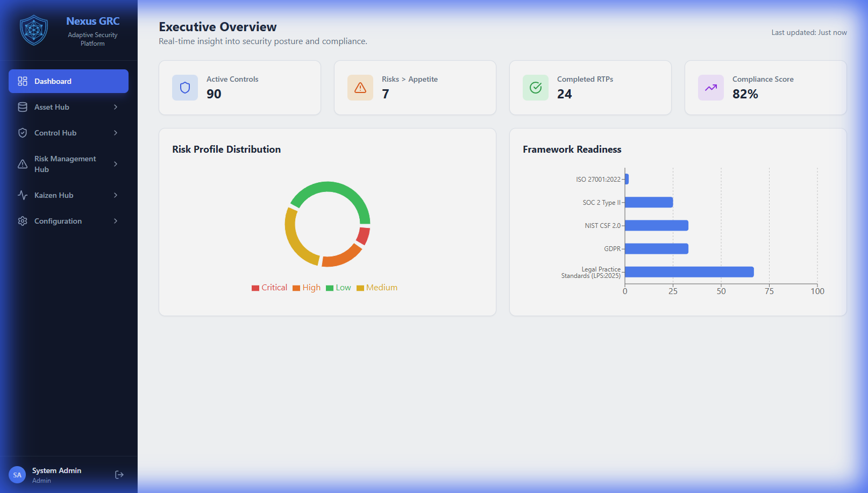Click the Kaizen Hub activity icon
This screenshot has height=493, width=868.
click(23, 195)
